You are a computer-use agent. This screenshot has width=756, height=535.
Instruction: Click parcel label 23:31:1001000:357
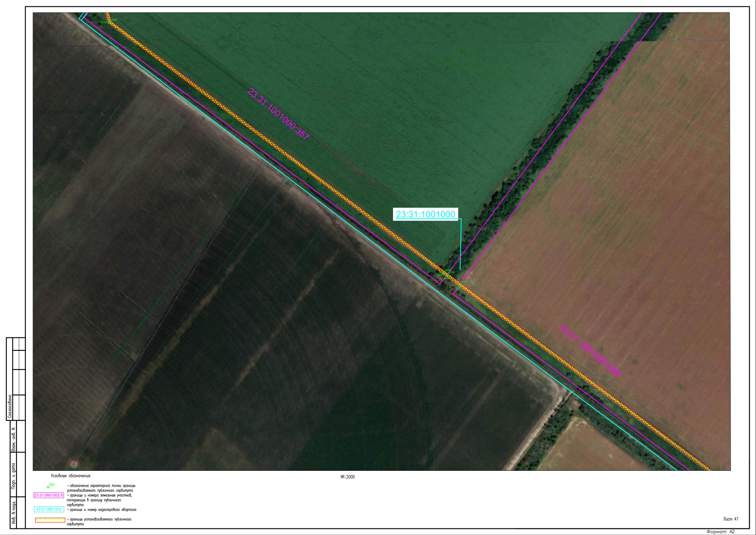278,114
